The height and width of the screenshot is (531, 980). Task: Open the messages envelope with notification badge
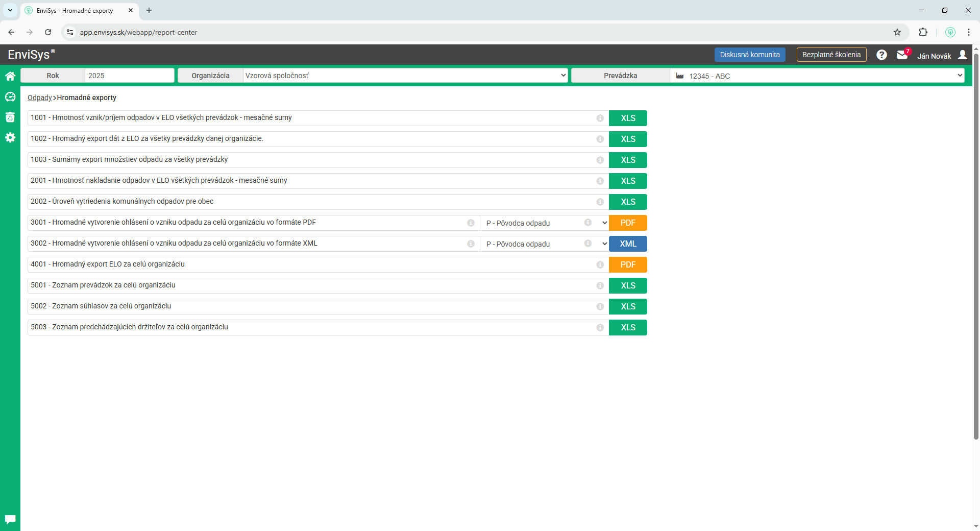click(902, 55)
